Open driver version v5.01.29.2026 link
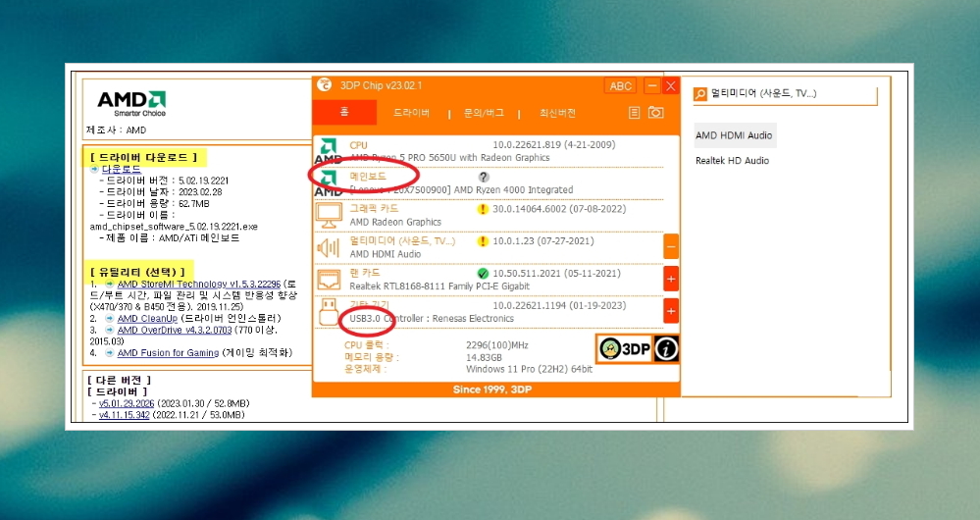980x520 pixels. pos(127,403)
